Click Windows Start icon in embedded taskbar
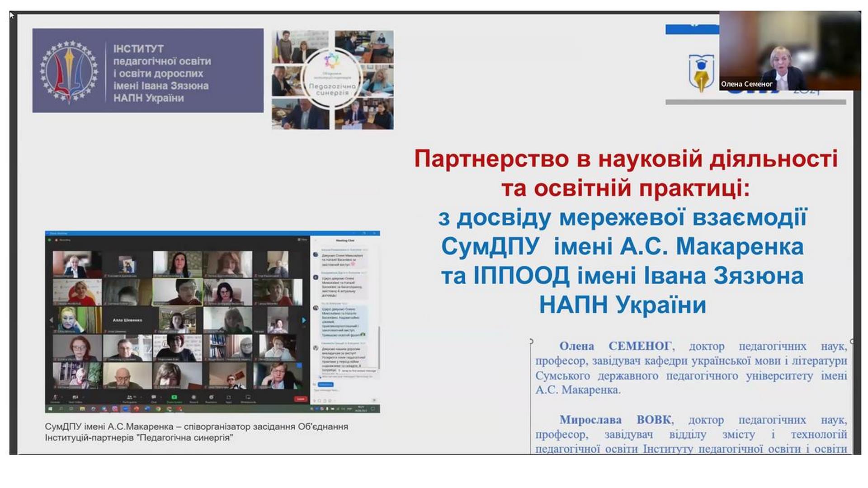The width and height of the screenshot is (868, 488). click(50, 409)
